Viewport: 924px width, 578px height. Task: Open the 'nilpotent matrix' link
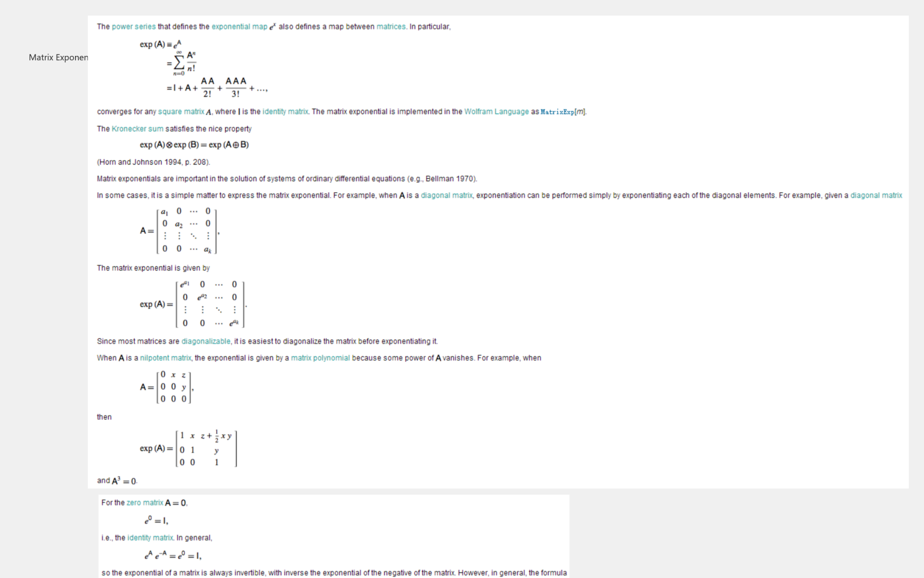pyautogui.click(x=165, y=358)
